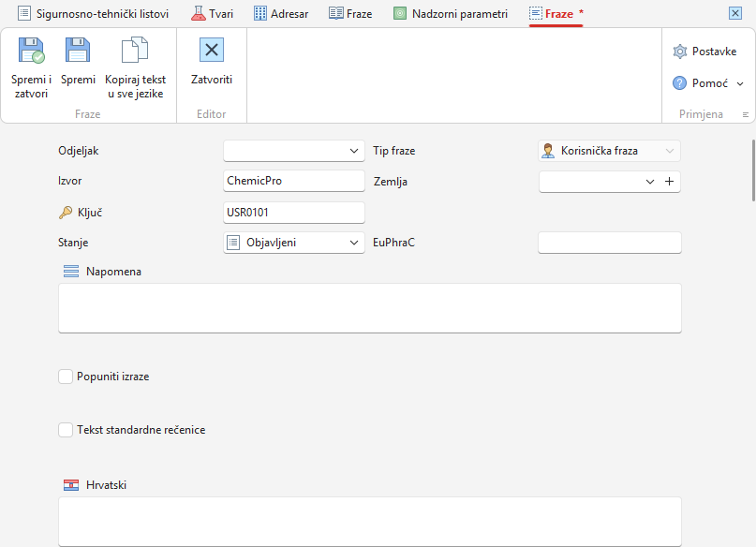Click Kopiraj tekst u sve jezike icon
Viewport: 756px width, 547px height.
click(x=135, y=51)
